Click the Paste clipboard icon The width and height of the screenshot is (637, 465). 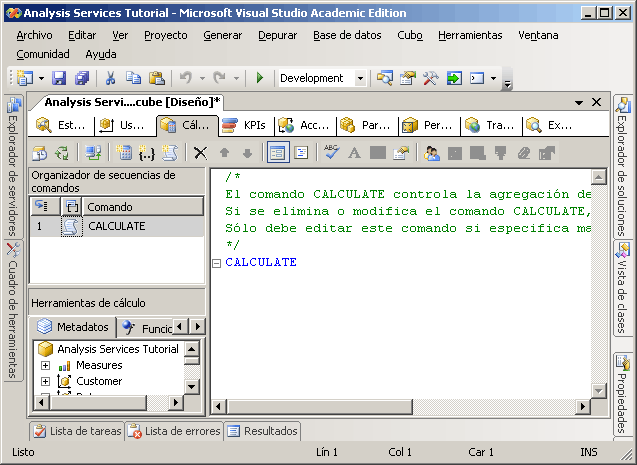(156, 78)
